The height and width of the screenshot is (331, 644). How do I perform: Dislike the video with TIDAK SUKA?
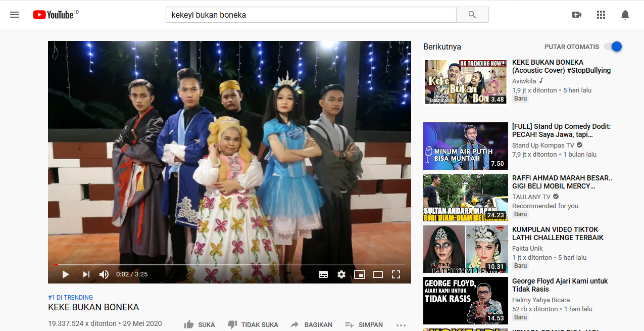point(253,324)
